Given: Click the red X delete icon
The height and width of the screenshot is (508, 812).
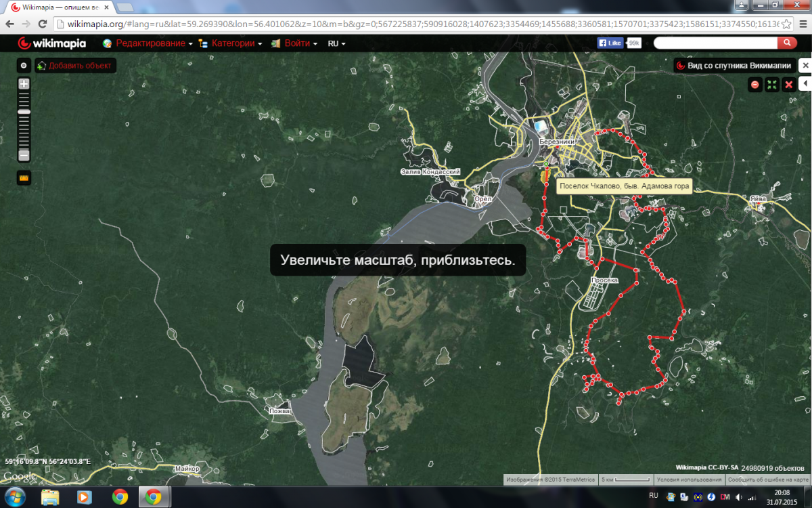Looking at the screenshot, I should coord(788,85).
